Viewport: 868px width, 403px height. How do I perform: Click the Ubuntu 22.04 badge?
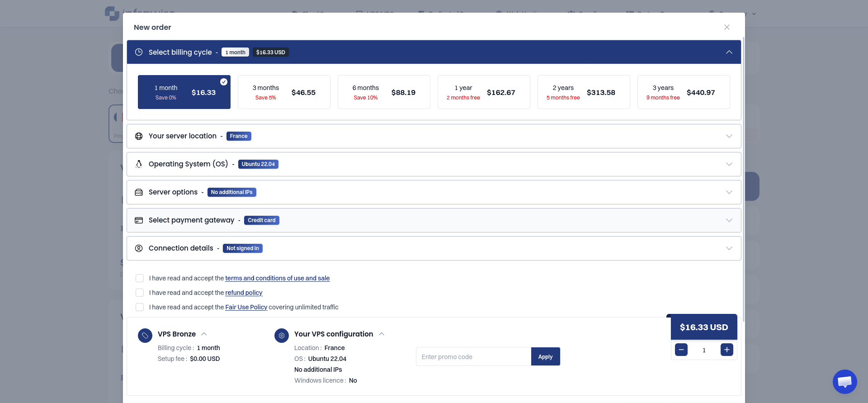coord(258,164)
